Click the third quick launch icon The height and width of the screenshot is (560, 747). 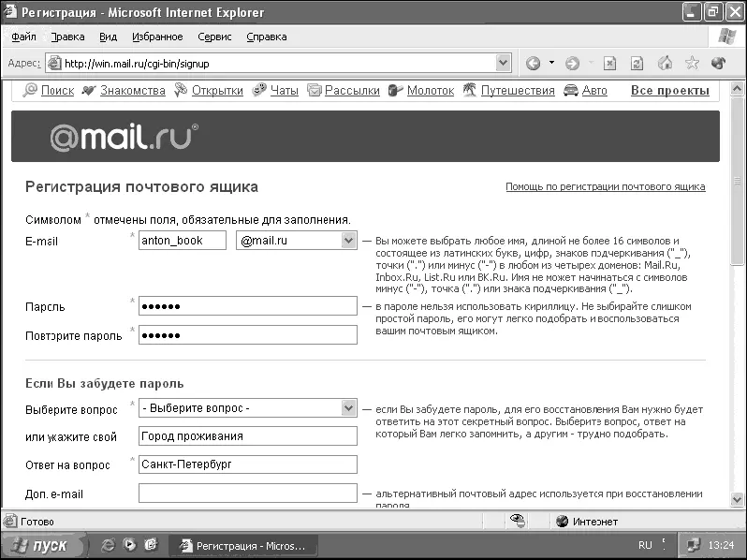click(151, 545)
